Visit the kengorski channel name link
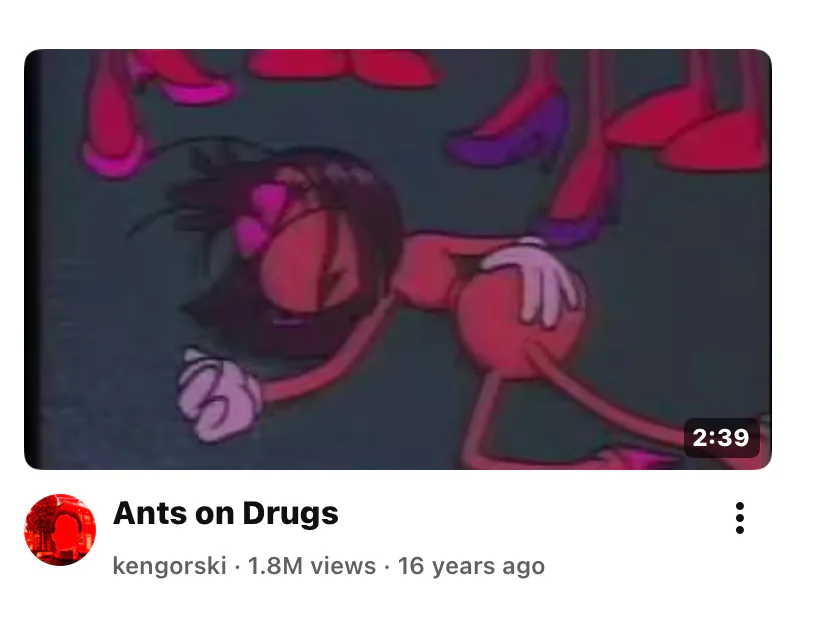820x622 pixels. [169, 566]
